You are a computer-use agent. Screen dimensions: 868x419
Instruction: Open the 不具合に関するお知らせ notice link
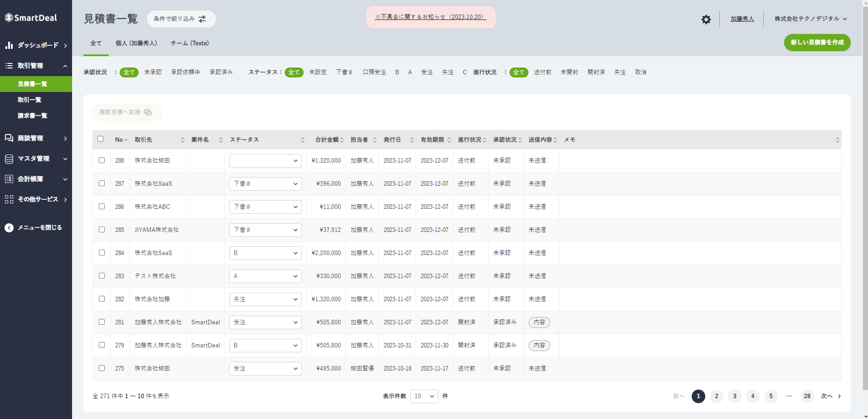430,17
